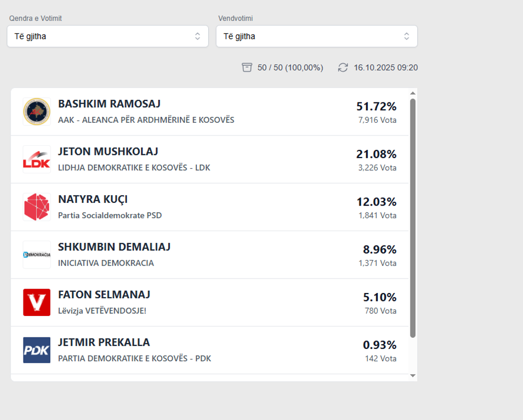Screen dimensions: 523x420
Task: Click the Iniciativa Demokracia logo
Action: click(x=37, y=255)
